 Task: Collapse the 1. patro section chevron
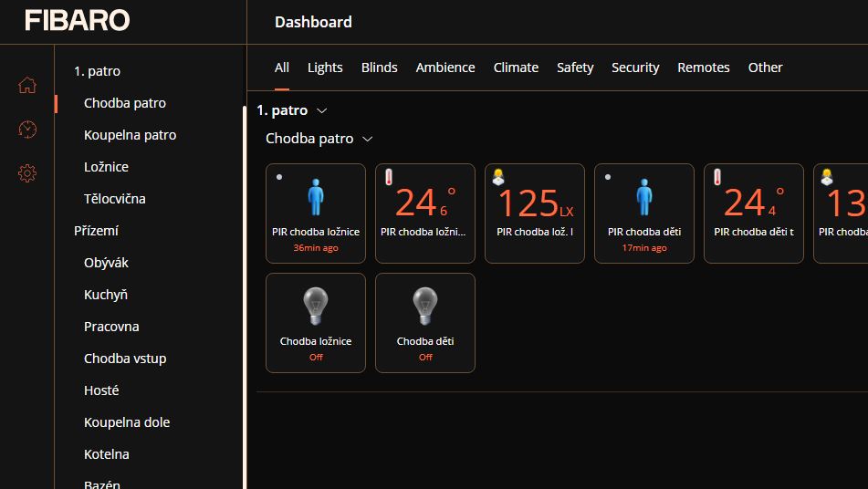pyautogui.click(x=321, y=110)
